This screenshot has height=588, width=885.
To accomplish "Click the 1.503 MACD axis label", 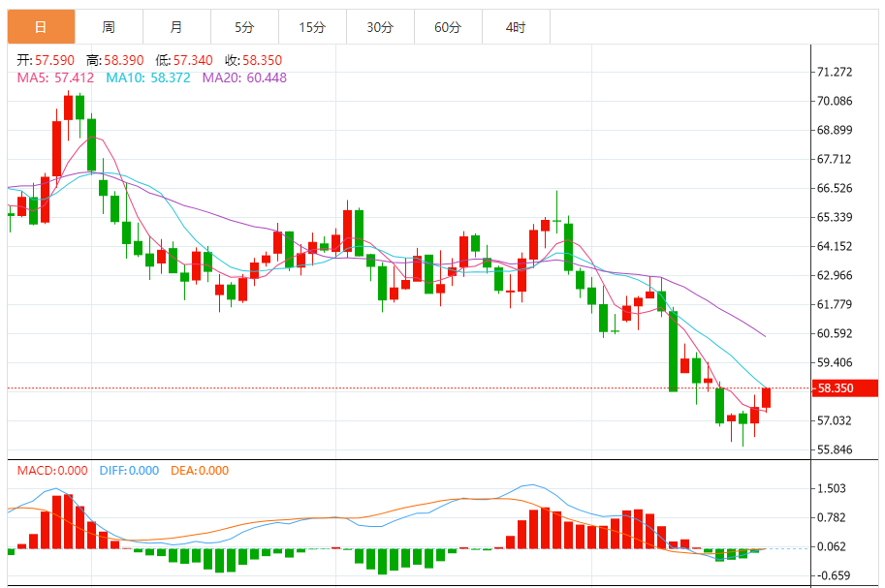I will [x=834, y=489].
